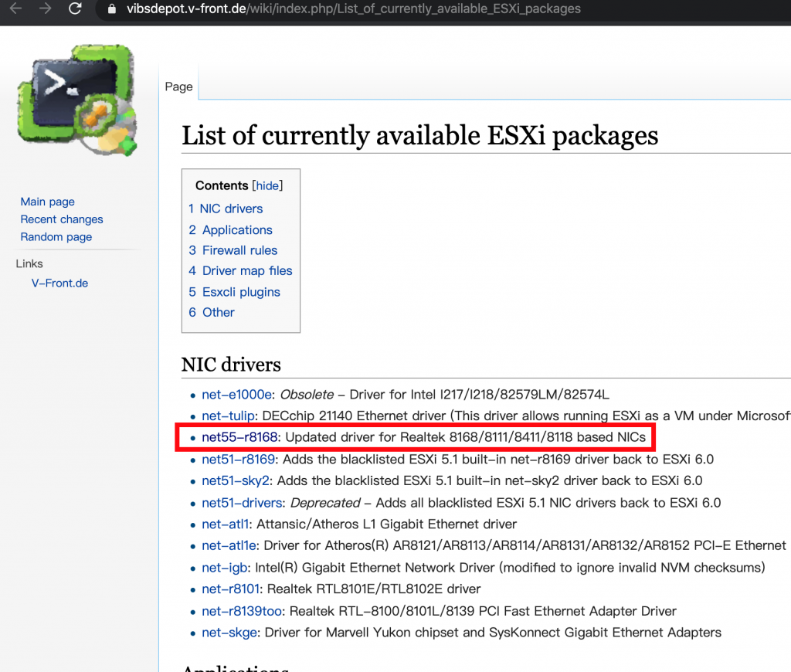Open Recent changes
Screen dimensions: 791x672
point(62,219)
